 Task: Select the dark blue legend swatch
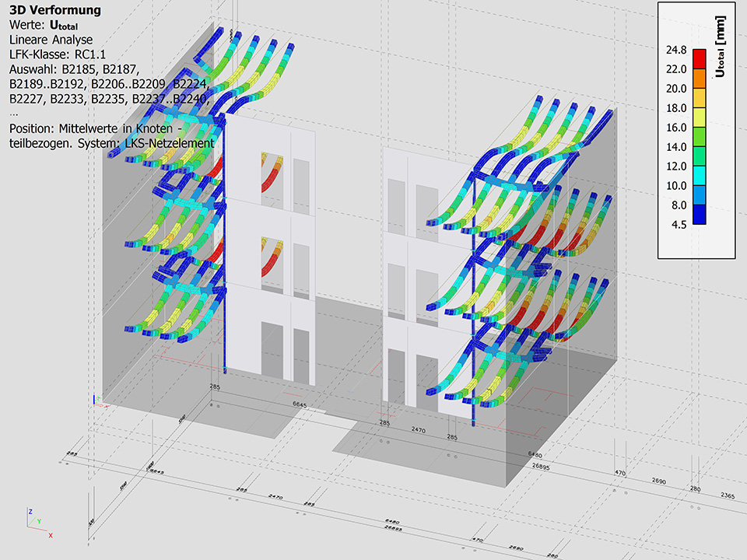click(x=700, y=215)
